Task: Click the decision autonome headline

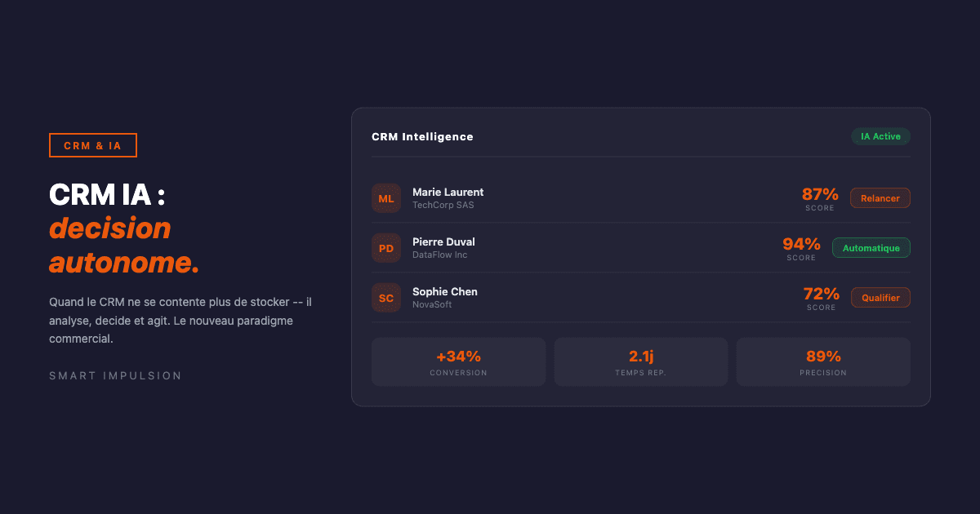Action: [x=124, y=245]
